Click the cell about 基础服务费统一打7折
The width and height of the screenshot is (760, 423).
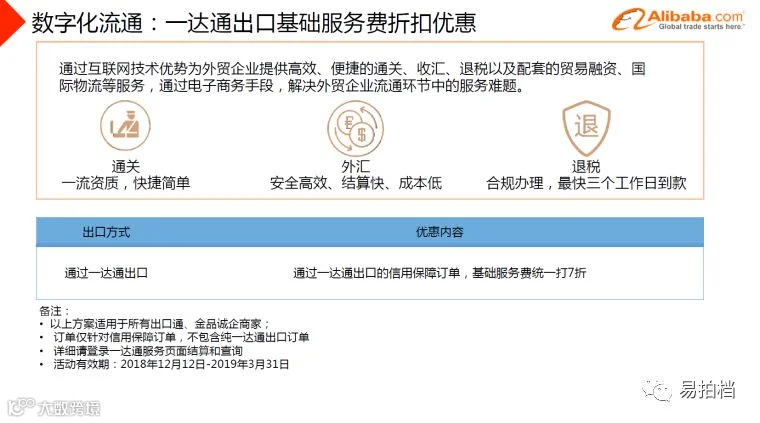(x=440, y=273)
